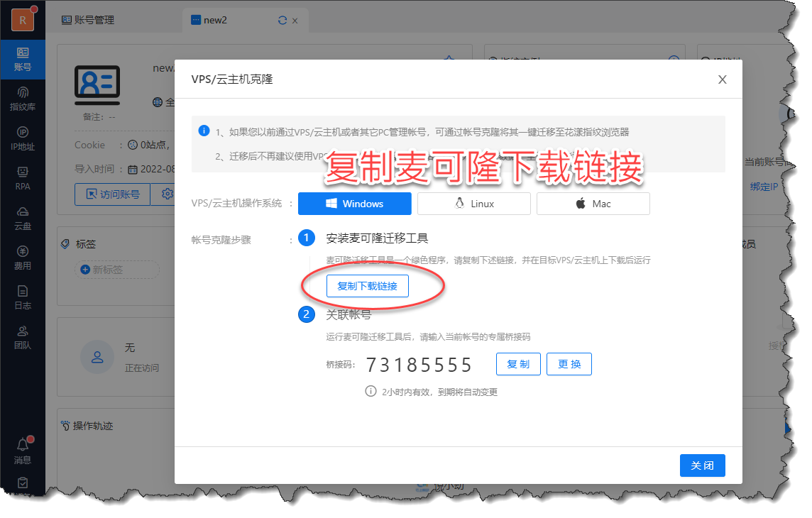Click the 导入时间 date value
Screen dimensions: 812x518
click(x=151, y=169)
